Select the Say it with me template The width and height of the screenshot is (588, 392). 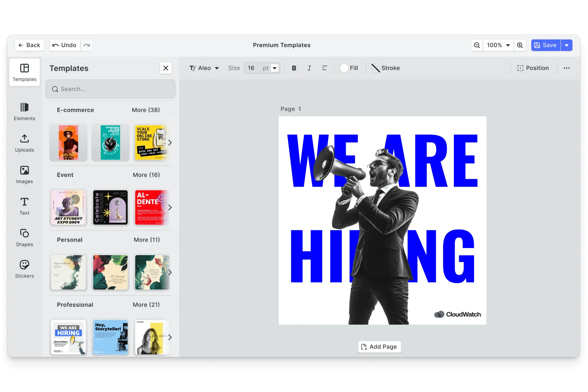coord(68,272)
